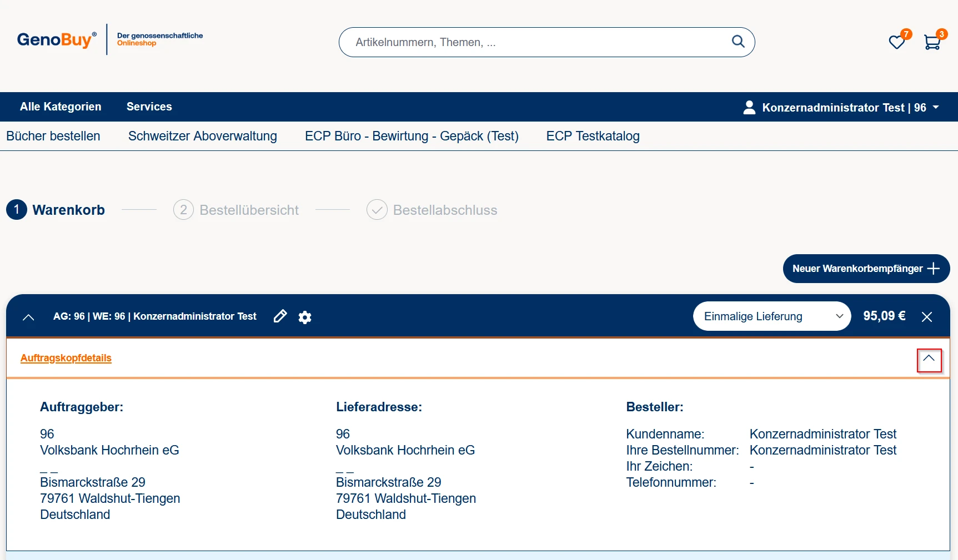The width and height of the screenshot is (958, 560).
Task: Click the search magnifier icon
Action: click(x=738, y=42)
